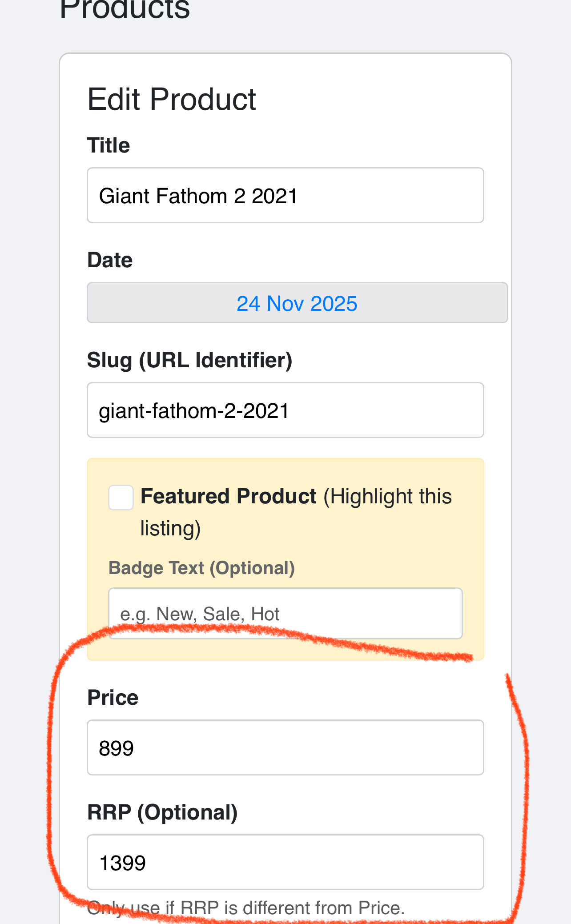Tap the "Price" field label
This screenshot has height=924, width=571.
coord(113,697)
